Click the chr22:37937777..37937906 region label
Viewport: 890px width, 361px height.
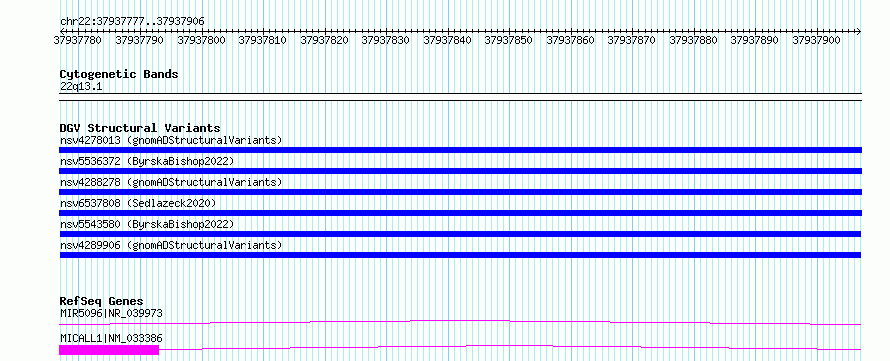coord(132,22)
